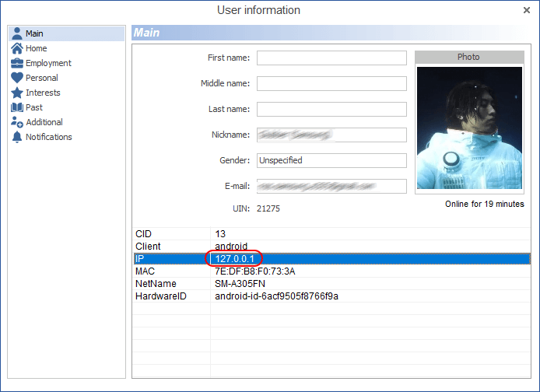Click the Interests star icon

coord(16,93)
